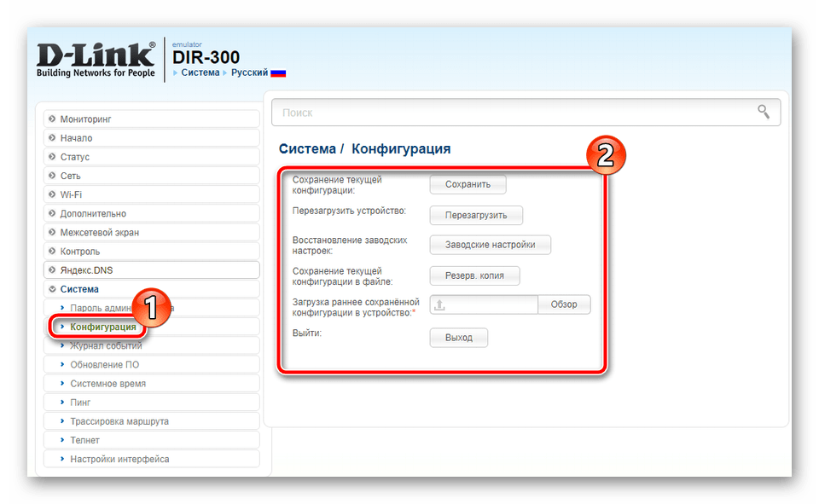This screenshot has height=504, width=819.
Task: Click the Система / Конфигурация page heading
Action: pos(364,149)
